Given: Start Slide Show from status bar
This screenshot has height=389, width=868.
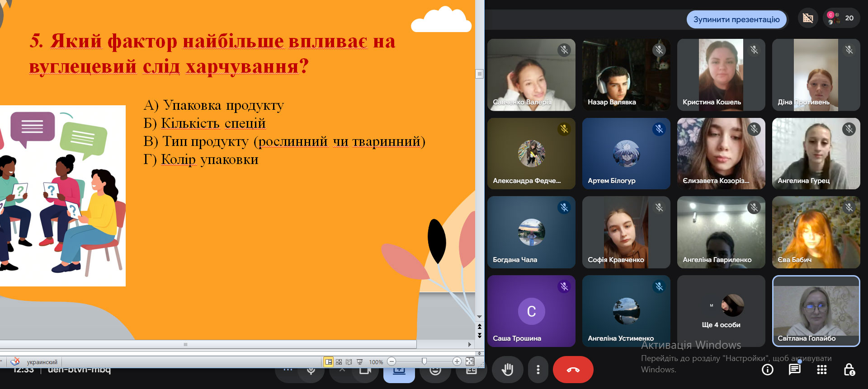Looking at the screenshot, I should 359,362.
